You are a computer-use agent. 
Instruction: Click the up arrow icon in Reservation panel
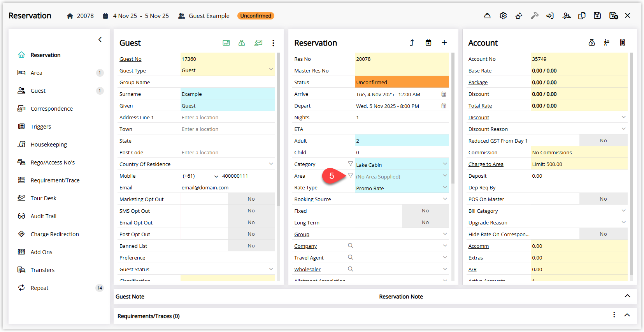click(x=412, y=42)
